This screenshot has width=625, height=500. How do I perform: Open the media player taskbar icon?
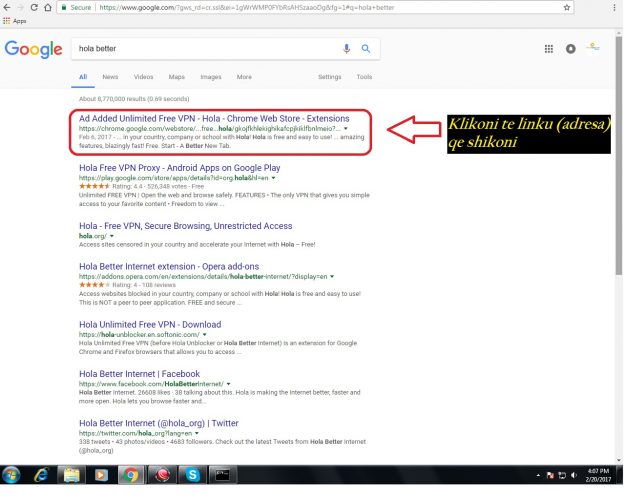101,475
